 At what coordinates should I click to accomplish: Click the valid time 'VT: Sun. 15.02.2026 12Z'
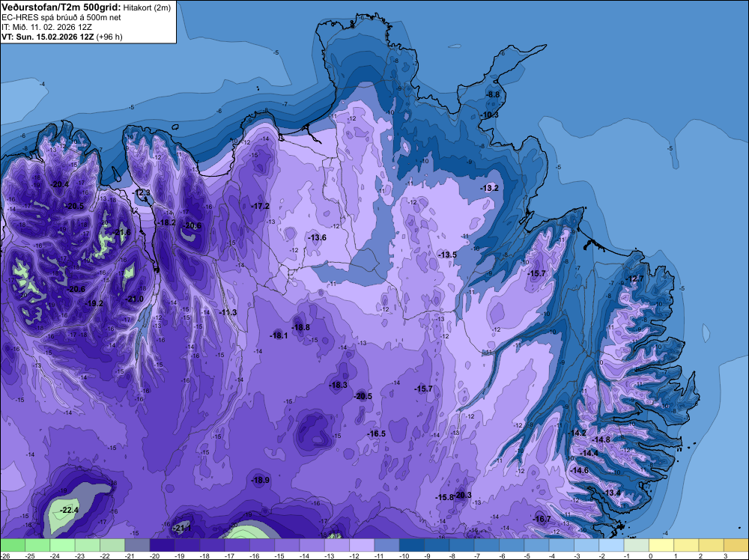click(48, 37)
